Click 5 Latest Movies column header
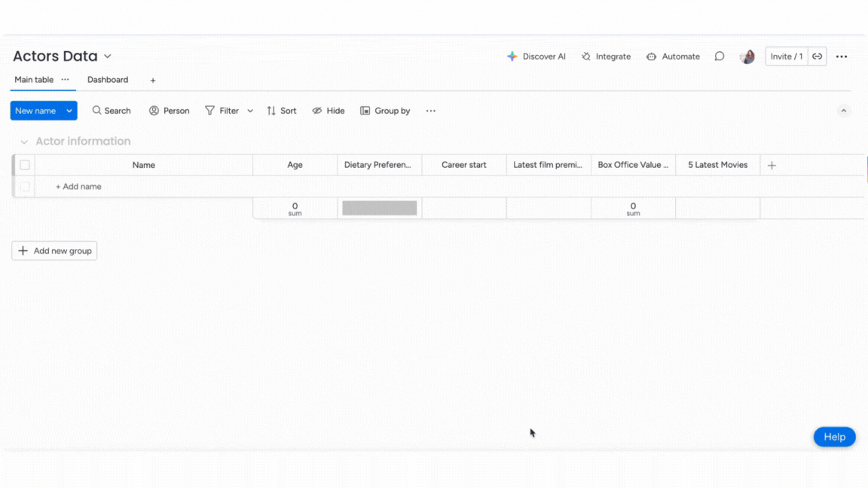 (718, 165)
